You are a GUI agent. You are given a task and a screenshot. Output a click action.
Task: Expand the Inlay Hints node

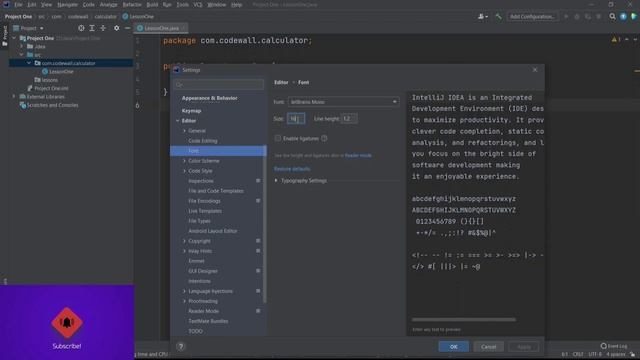(184, 251)
